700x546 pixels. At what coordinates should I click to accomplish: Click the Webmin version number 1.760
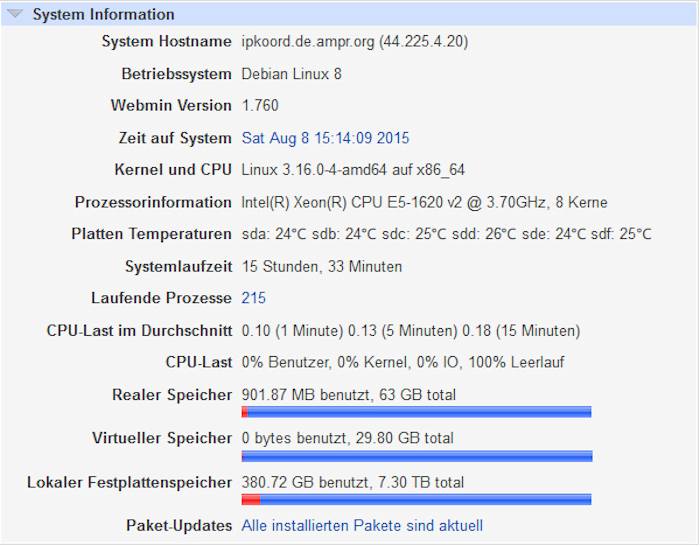(260, 105)
